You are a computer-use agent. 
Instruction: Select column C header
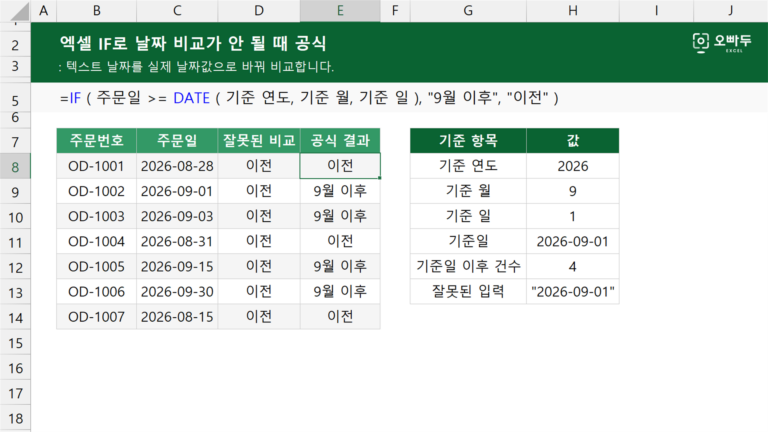pyautogui.click(x=177, y=11)
